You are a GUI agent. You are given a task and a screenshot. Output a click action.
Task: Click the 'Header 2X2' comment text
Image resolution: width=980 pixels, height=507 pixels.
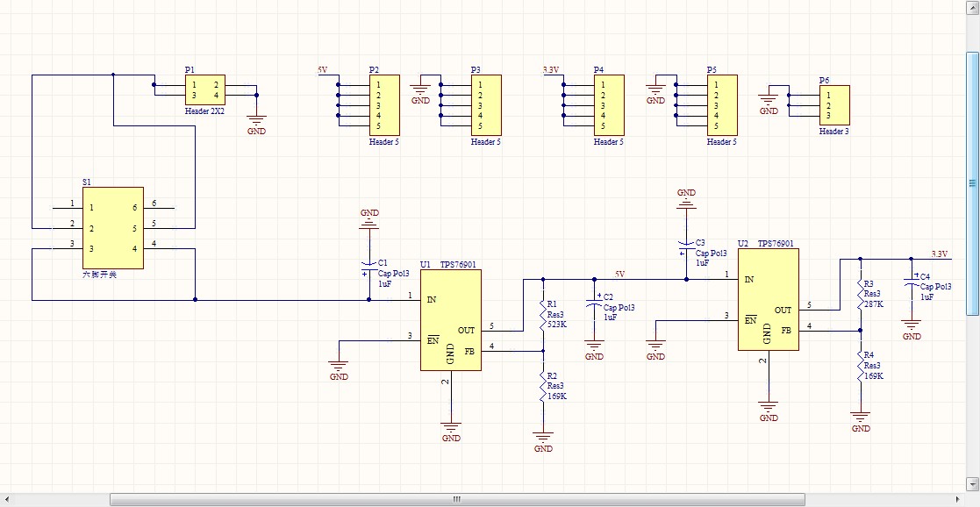(x=205, y=111)
